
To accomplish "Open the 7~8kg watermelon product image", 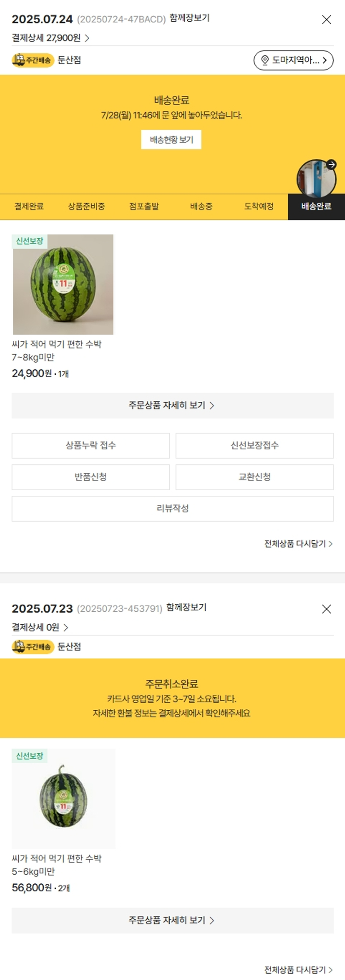I will click(x=63, y=284).
